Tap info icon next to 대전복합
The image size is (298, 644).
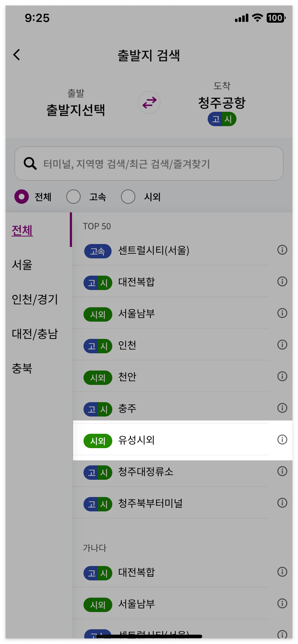282,281
